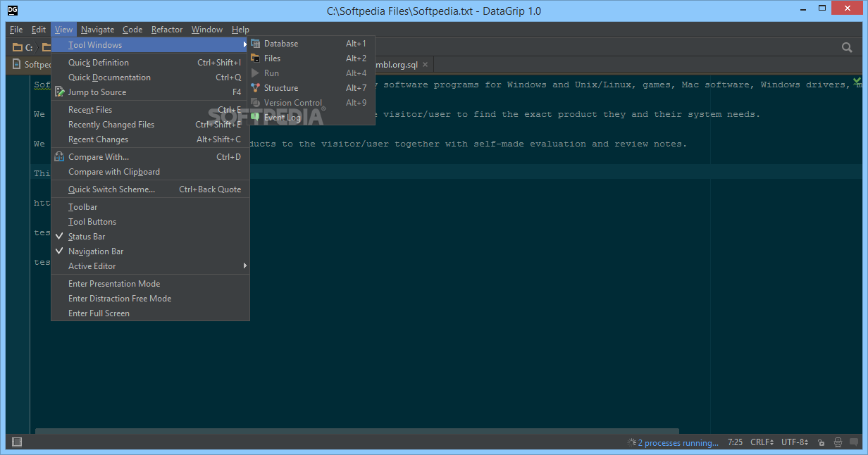Switch to the Softpedia editor tab

pos(30,64)
